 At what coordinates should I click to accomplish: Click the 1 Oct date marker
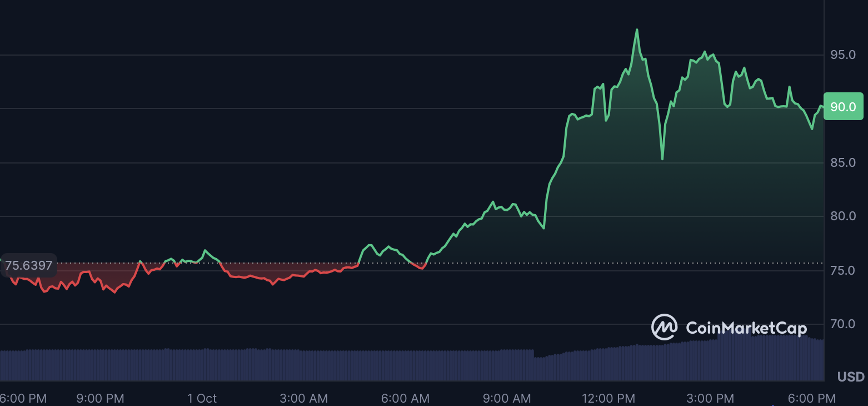tap(202, 398)
